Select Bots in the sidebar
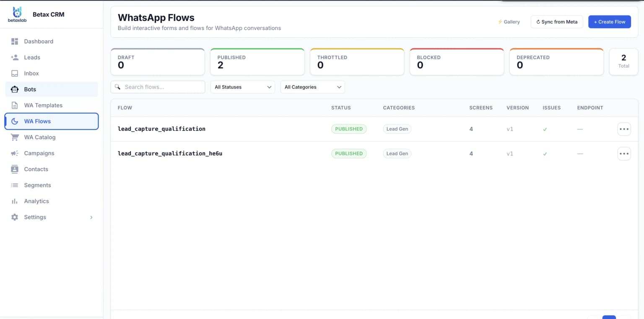The width and height of the screenshot is (644, 319). [x=52, y=89]
